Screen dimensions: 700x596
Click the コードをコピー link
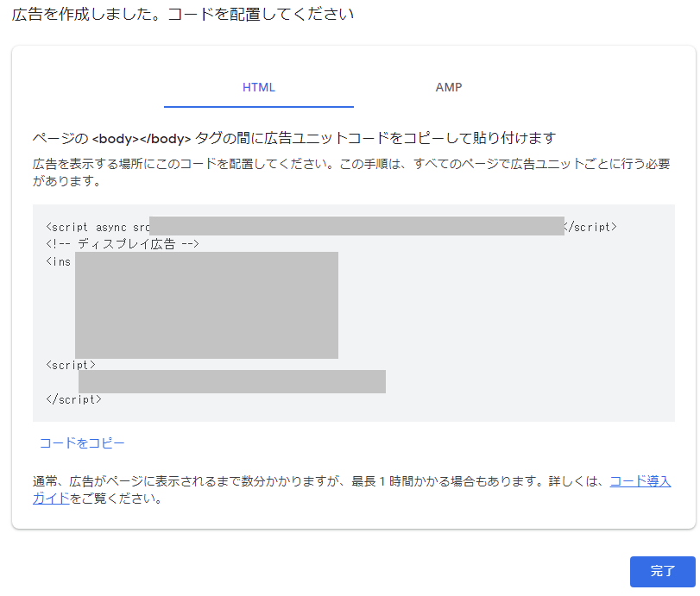[x=82, y=443]
